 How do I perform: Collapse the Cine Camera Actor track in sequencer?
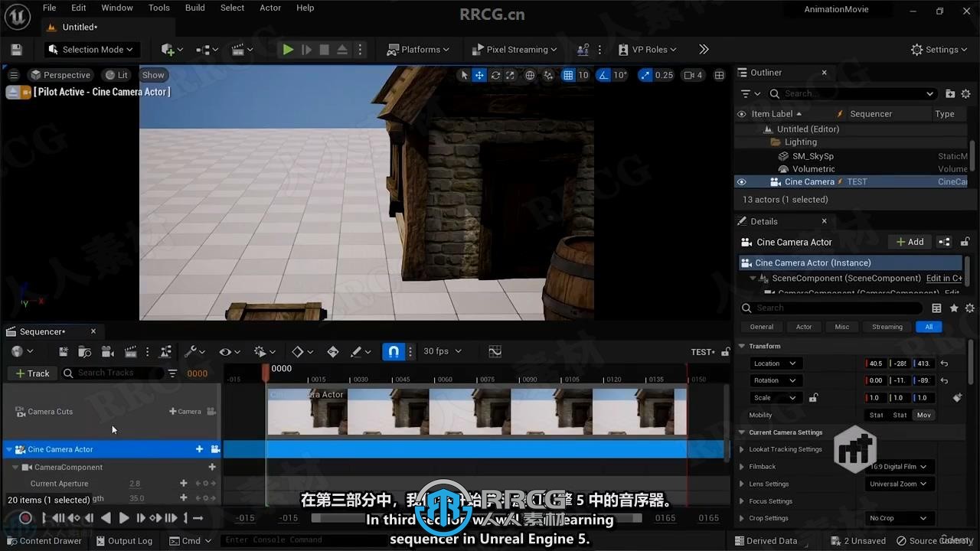(9, 449)
